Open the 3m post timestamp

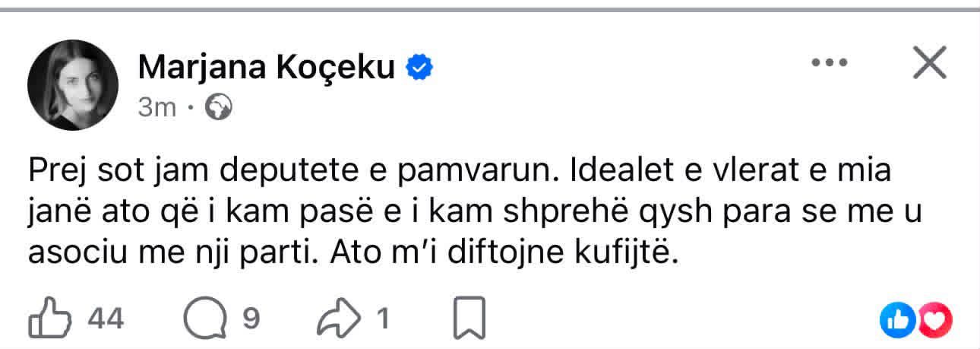pos(156,108)
